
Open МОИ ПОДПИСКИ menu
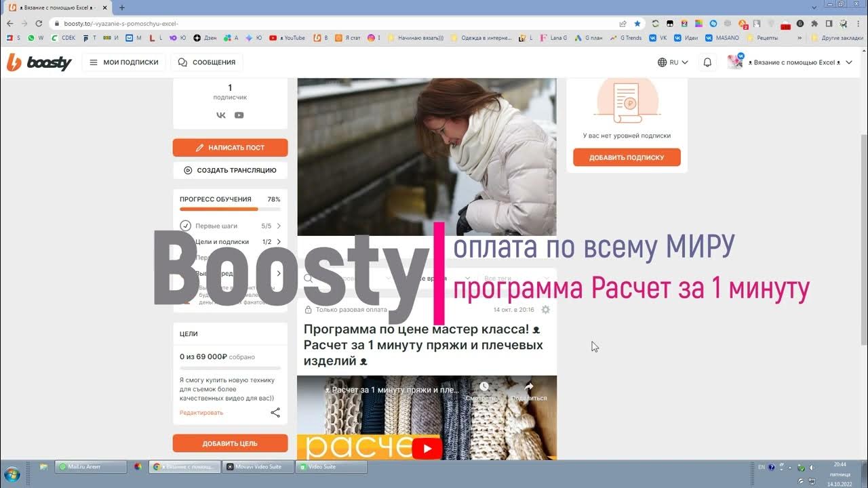(x=123, y=62)
